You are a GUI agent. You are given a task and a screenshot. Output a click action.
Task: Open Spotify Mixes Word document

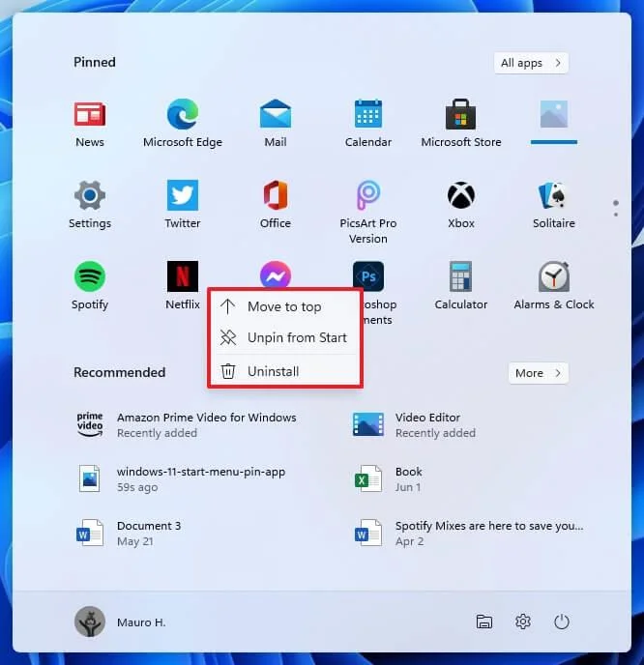[x=469, y=534]
